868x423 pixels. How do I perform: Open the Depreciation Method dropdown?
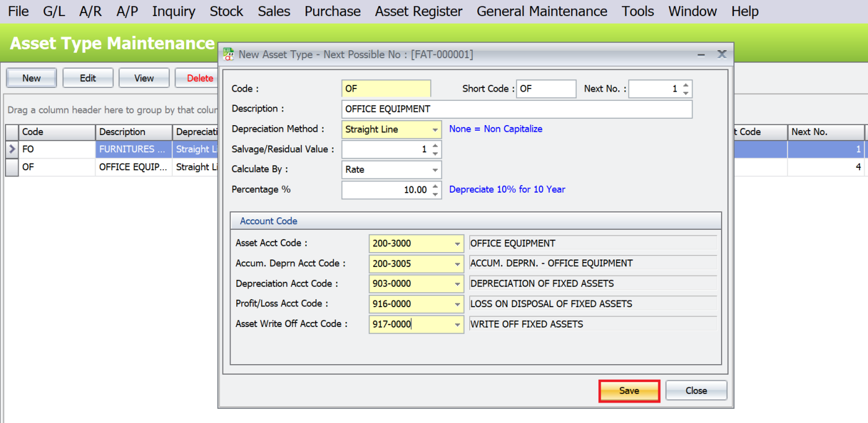click(435, 129)
